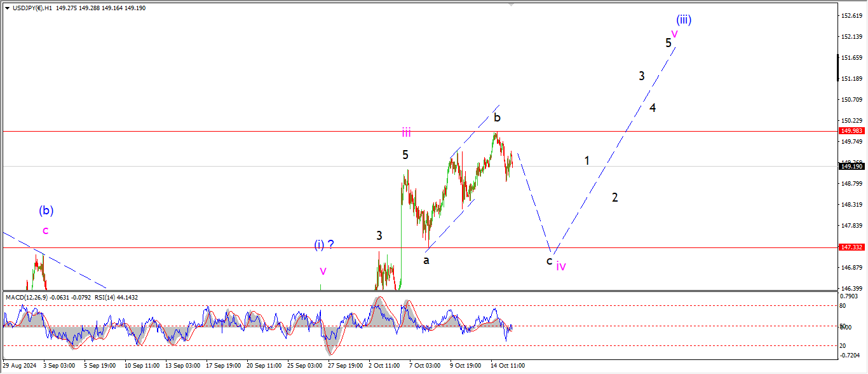
Task: Click the 146.399 price scale value
Action: 851,288
